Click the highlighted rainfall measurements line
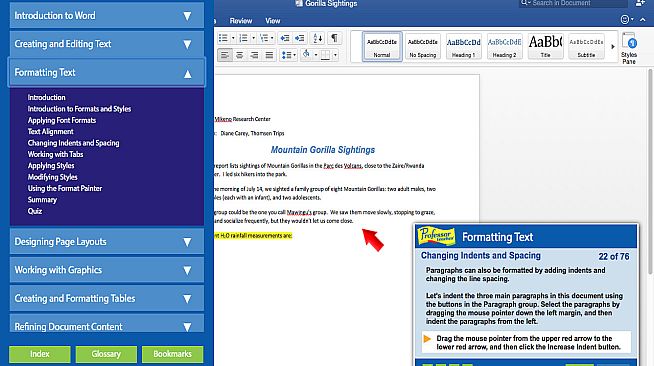Viewport: 654px width, 366px height. coord(254,236)
